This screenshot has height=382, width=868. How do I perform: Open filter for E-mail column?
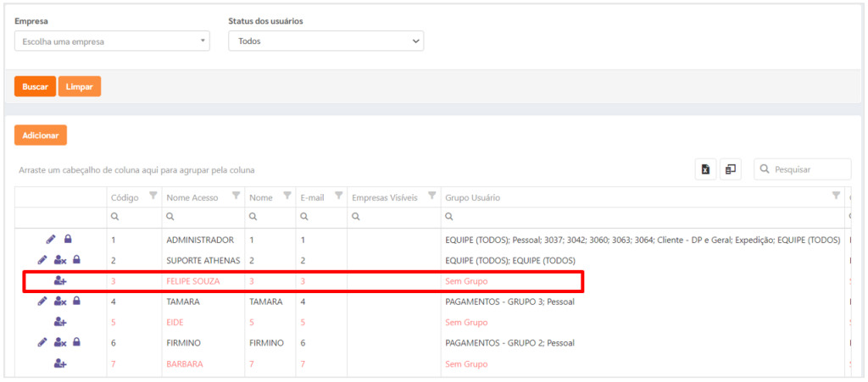(338, 195)
